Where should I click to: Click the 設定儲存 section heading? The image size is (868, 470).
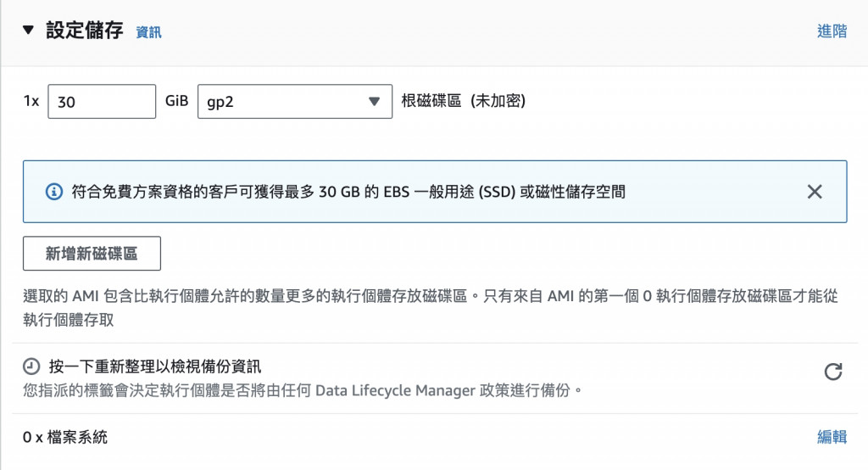point(84,31)
